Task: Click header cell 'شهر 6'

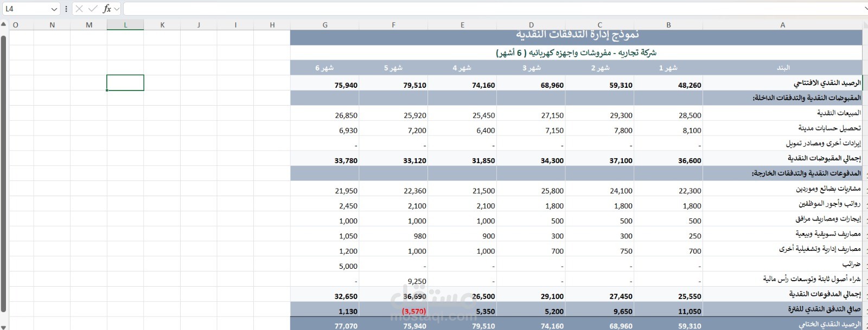Action: pyautogui.click(x=325, y=68)
